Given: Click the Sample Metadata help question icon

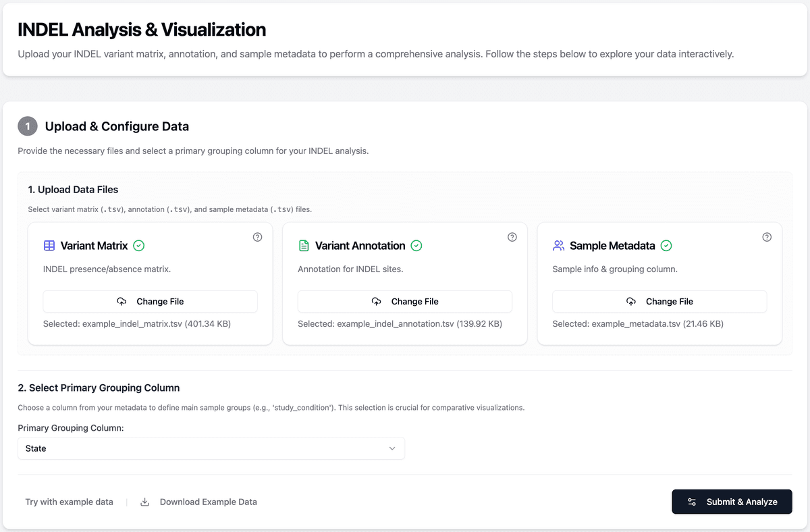Looking at the screenshot, I should [766, 237].
